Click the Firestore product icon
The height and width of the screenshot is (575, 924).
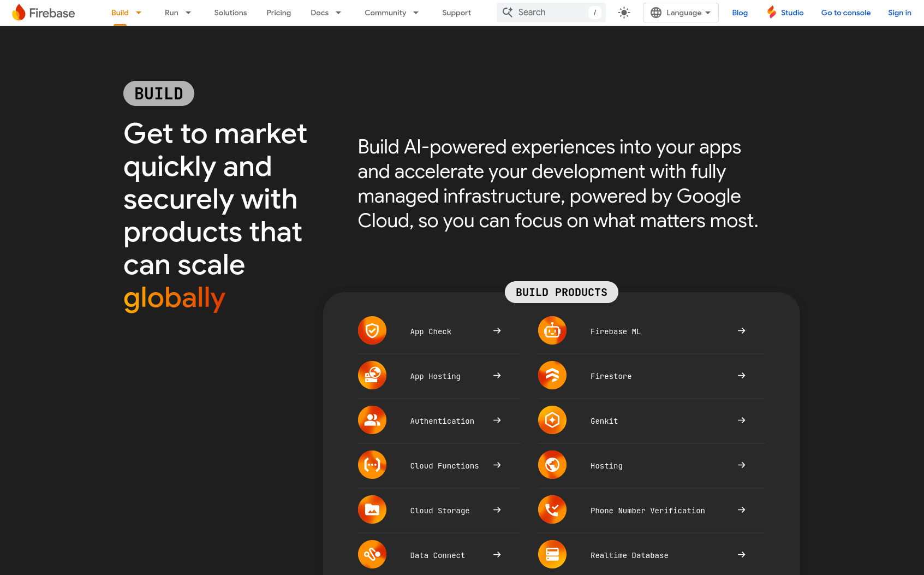click(x=552, y=376)
